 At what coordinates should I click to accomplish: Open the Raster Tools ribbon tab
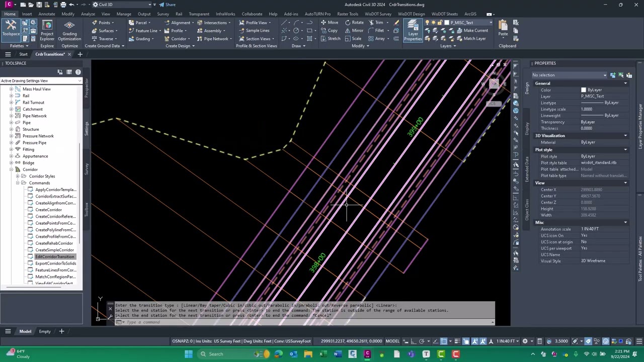(348, 14)
